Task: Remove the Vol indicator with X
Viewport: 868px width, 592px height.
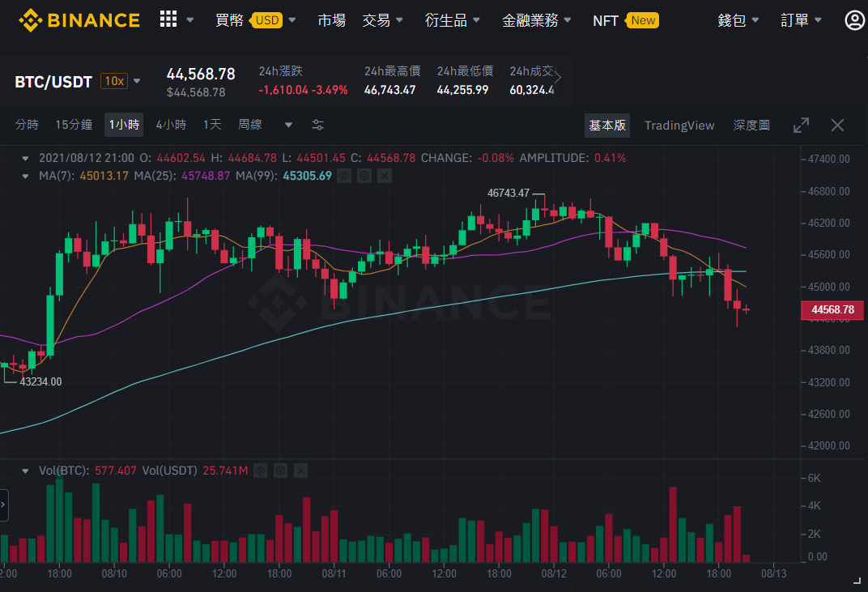Action: (300, 471)
